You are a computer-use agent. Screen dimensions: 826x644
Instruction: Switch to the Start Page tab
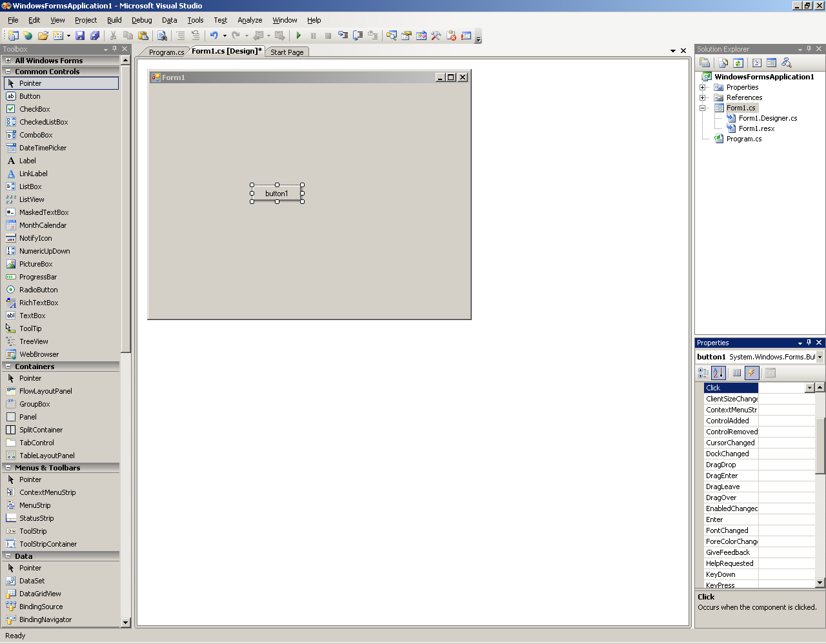[287, 52]
